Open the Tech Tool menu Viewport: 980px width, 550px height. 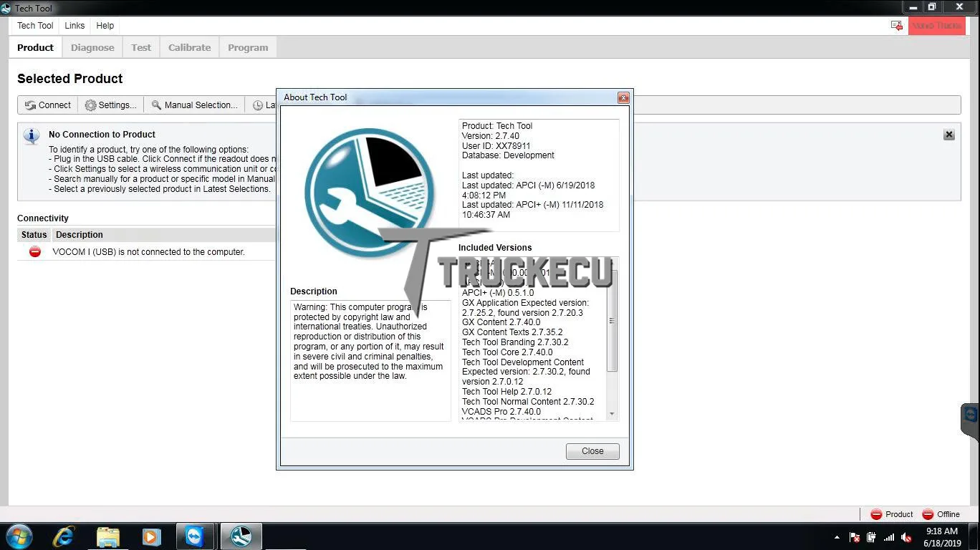pyautogui.click(x=35, y=26)
